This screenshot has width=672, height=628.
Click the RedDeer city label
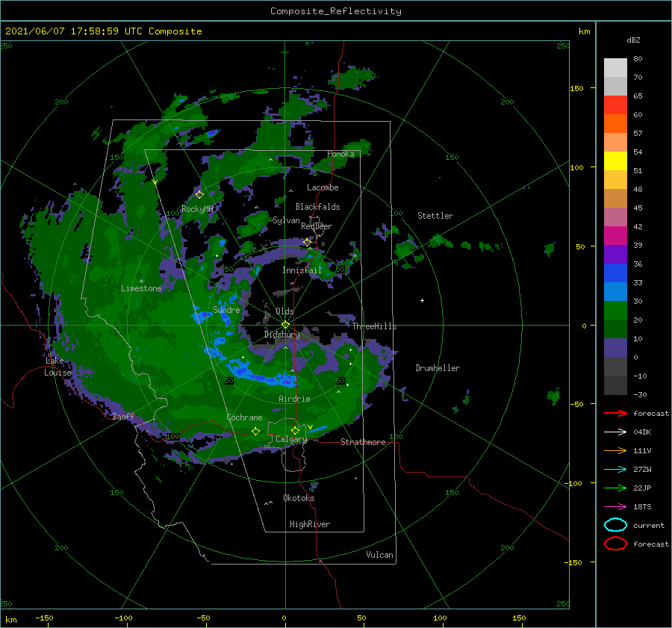[x=317, y=226]
